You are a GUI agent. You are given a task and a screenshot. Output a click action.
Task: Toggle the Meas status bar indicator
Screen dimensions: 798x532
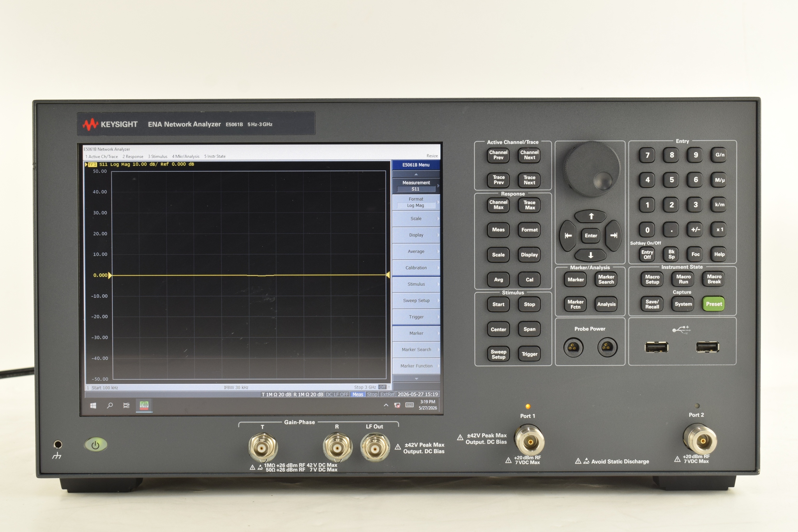pos(358,394)
